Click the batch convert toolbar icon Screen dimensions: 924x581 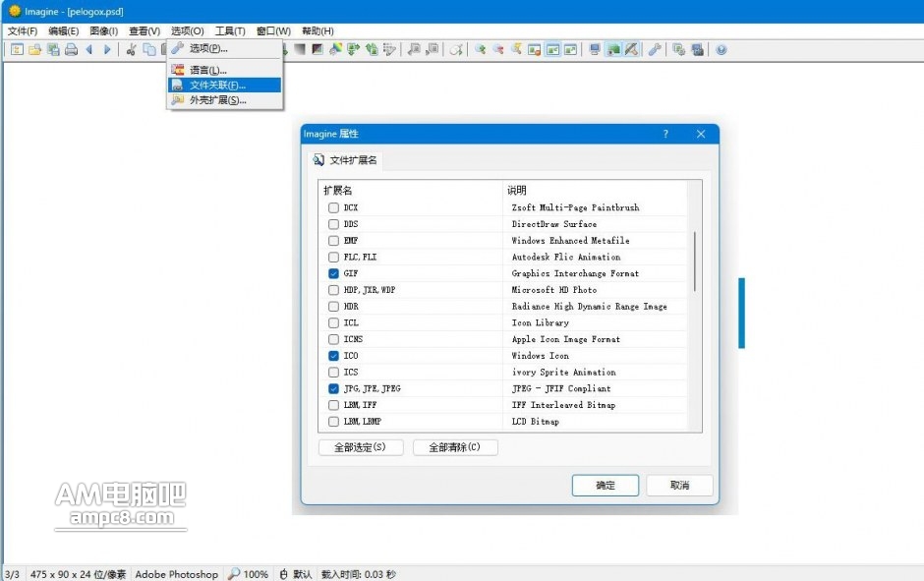[x=679, y=49]
